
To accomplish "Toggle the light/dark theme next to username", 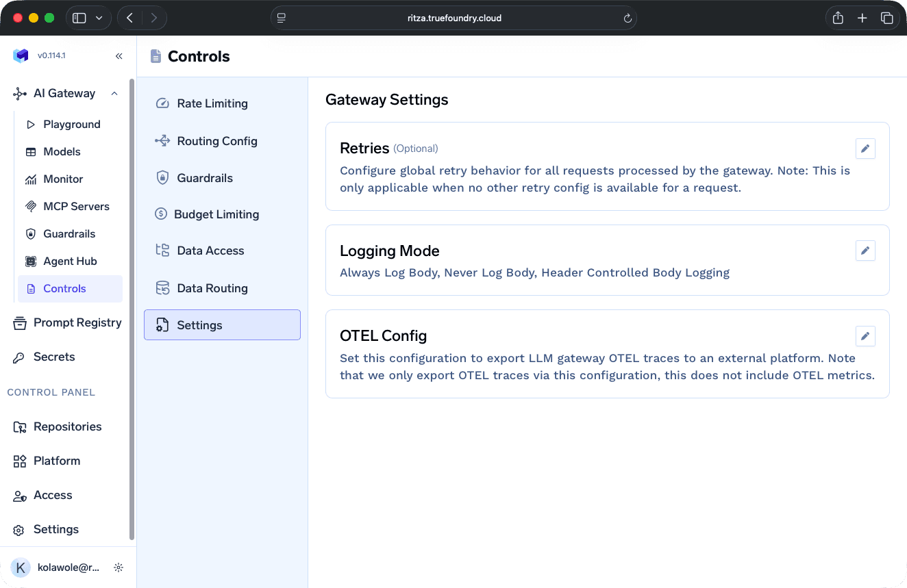I will point(118,567).
